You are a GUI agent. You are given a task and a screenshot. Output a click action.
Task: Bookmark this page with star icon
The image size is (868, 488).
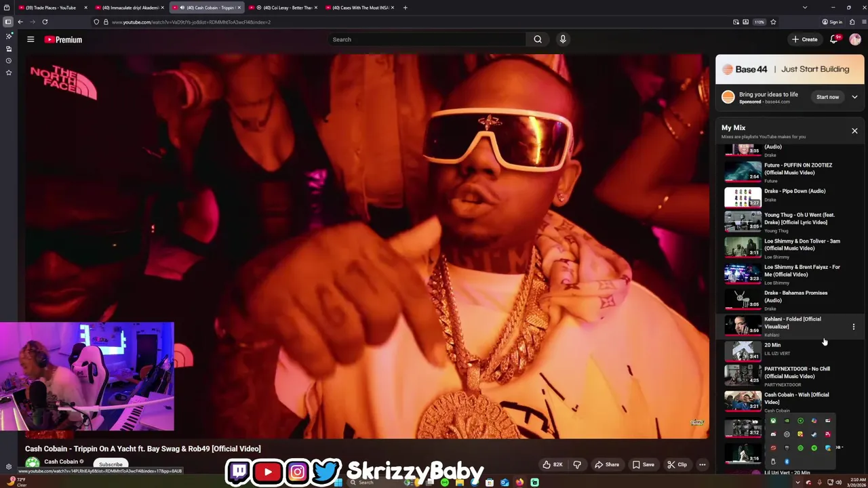(773, 22)
